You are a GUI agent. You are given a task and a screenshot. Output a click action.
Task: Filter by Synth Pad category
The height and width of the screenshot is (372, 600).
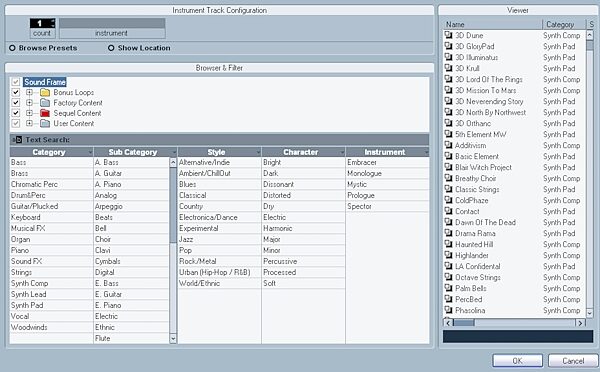51,305
